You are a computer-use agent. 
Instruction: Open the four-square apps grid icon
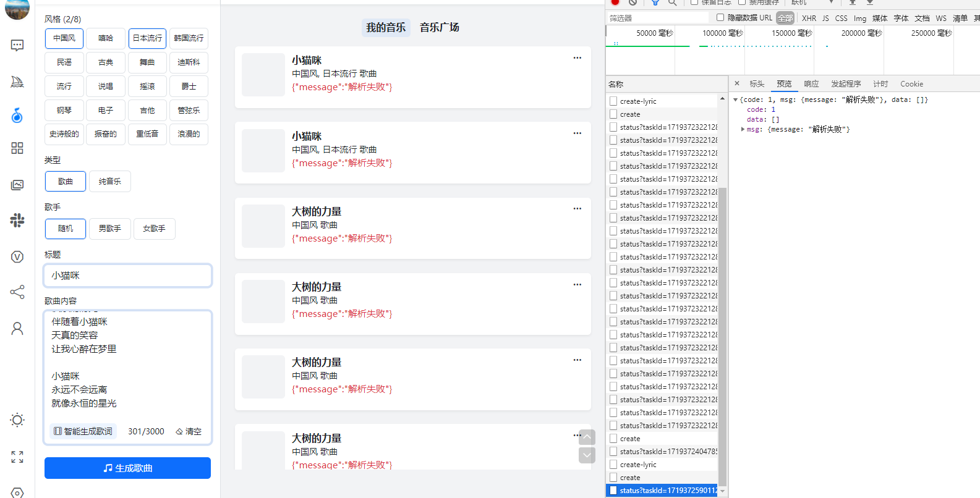(17, 148)
